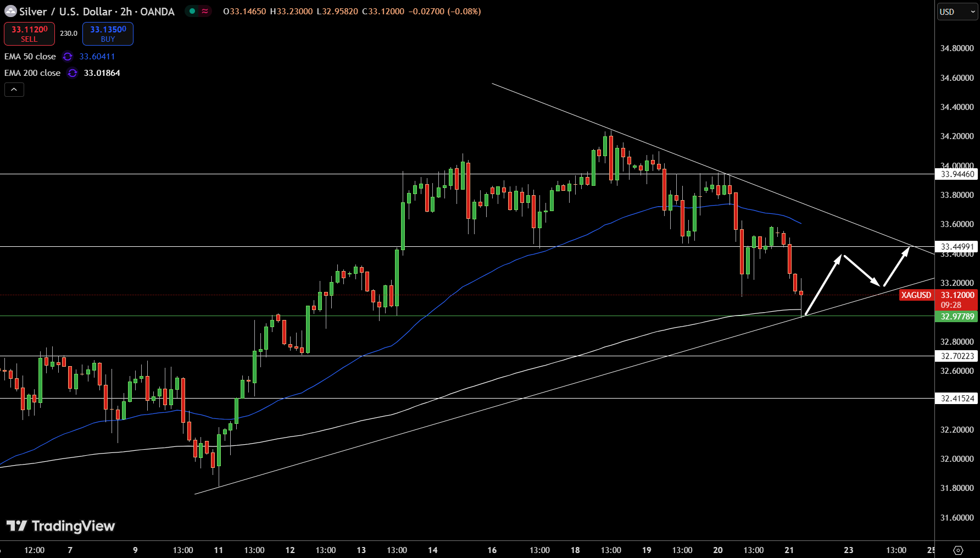The image size is (980, 558).
Task: Open the chart settings gear icon
Action: point(958,550)
